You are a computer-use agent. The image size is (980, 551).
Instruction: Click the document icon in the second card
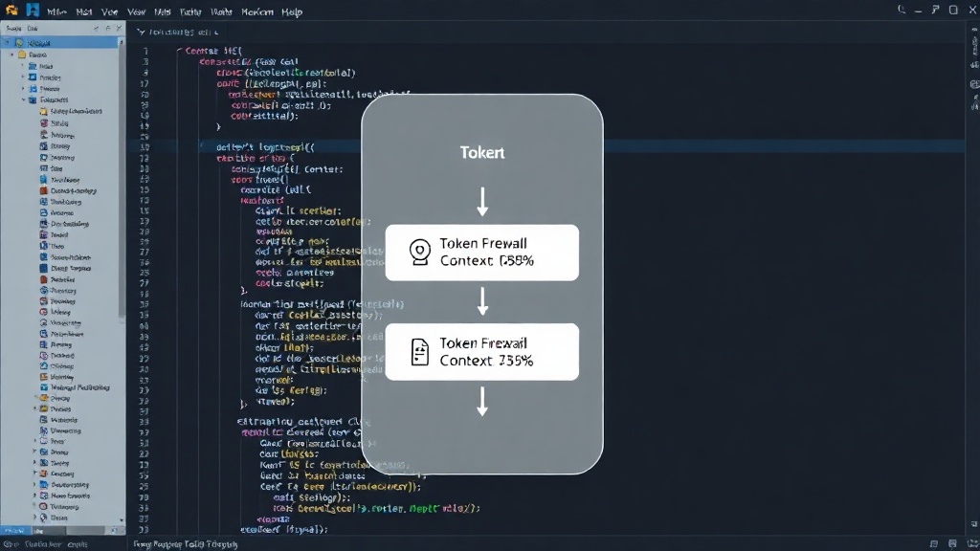(x=419, y=352)
